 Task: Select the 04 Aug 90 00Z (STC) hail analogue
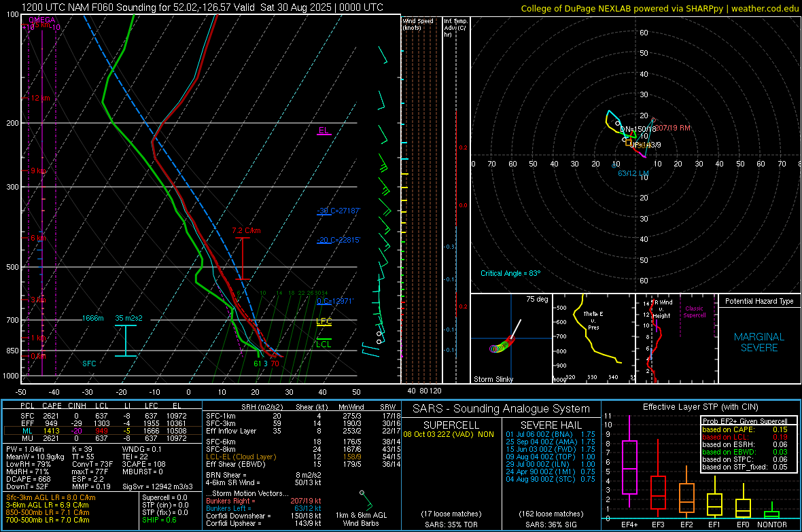(551, 479)
